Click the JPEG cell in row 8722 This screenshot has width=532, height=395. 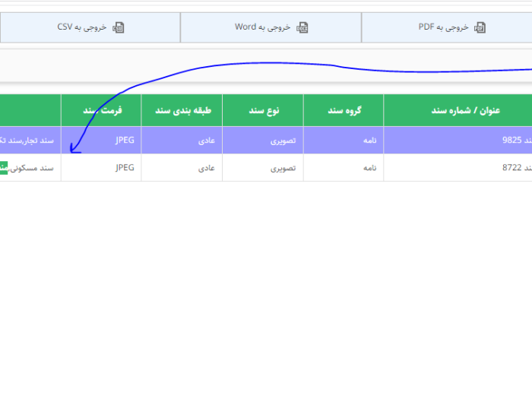124,168
